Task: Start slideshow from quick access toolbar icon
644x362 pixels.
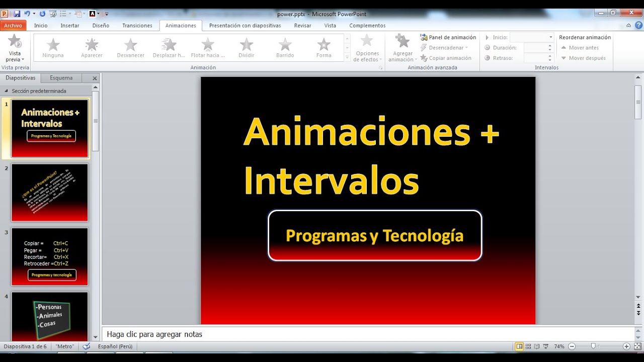Action: pyautogui.click(x=53, y=14)
